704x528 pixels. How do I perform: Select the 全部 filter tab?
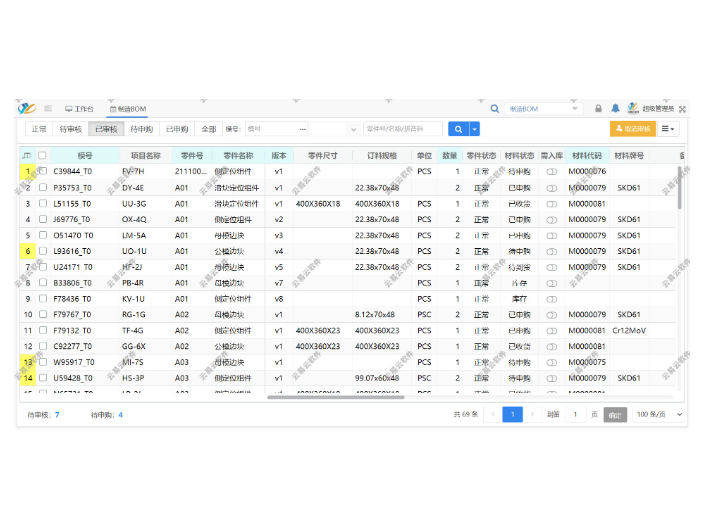click(x=208, y=129)
